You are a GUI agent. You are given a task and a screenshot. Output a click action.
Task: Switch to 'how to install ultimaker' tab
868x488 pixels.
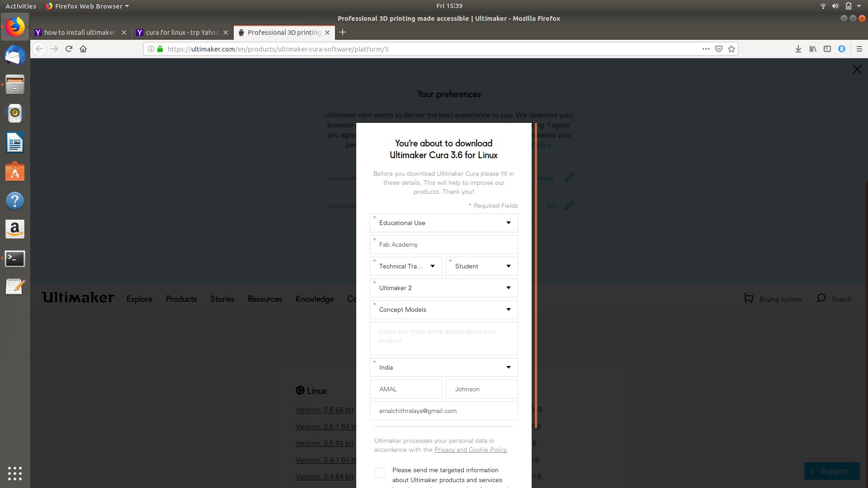coord(80,33)
